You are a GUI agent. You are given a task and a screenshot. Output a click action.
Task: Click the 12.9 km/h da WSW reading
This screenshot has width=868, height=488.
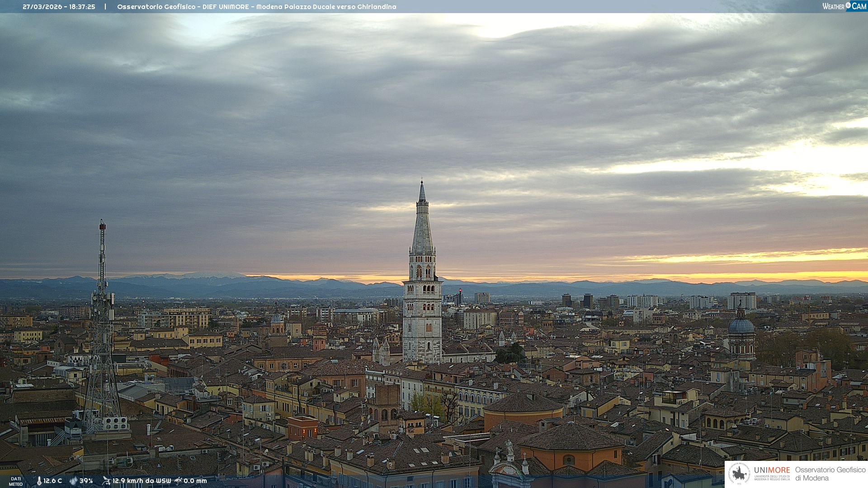[142, 481]
